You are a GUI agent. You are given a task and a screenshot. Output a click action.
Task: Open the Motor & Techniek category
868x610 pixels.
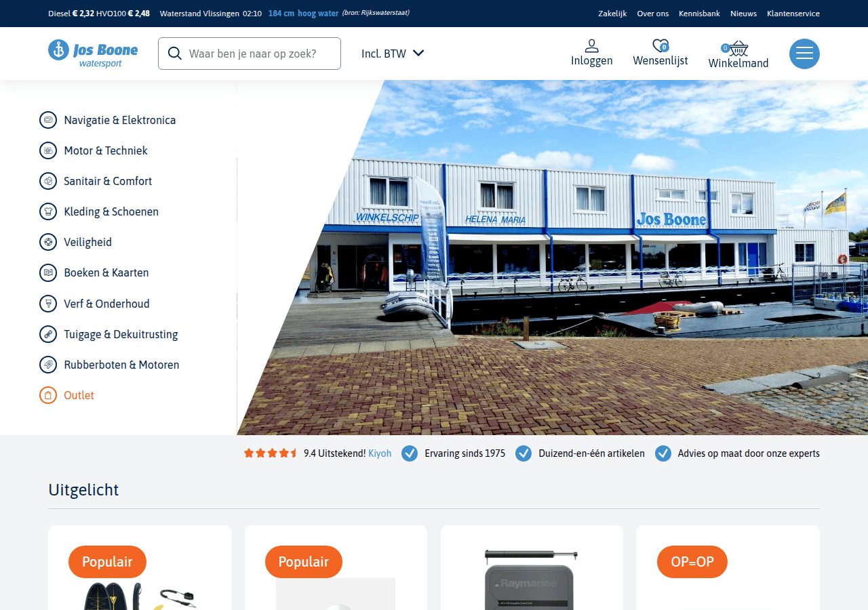coord(106,150)
